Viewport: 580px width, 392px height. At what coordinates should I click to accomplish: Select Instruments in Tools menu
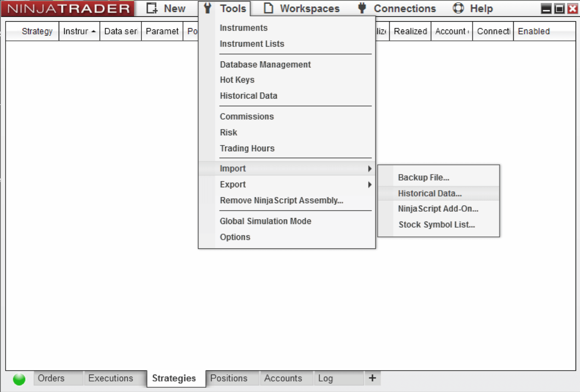243,28
